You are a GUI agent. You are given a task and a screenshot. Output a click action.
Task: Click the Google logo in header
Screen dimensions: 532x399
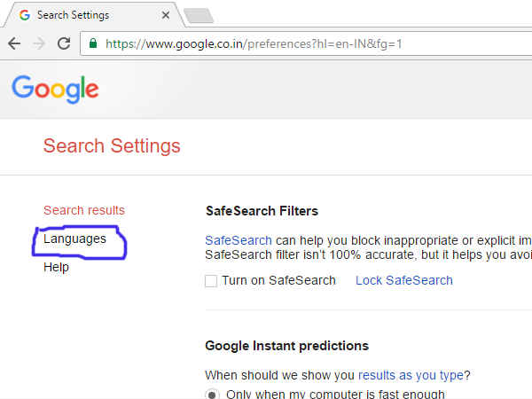point(55,89)
